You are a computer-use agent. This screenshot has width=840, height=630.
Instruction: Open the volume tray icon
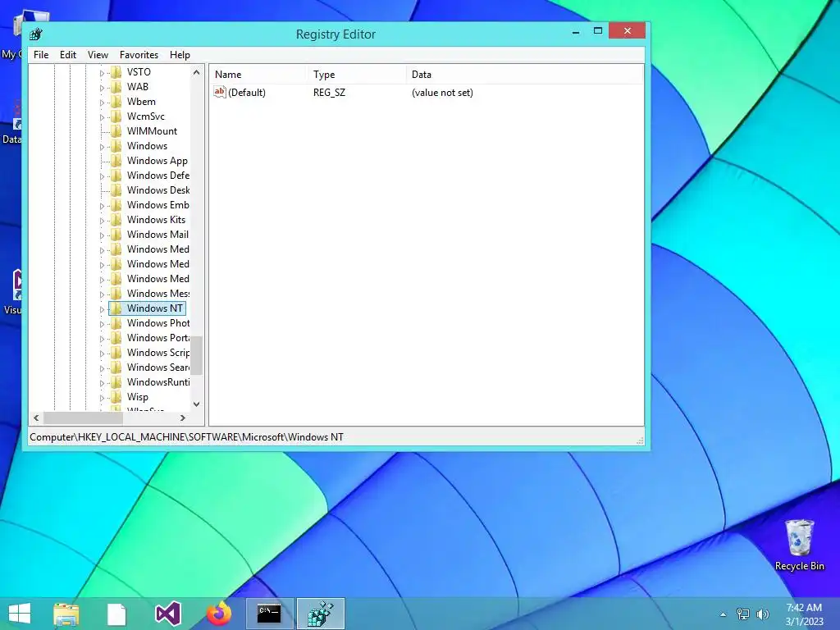[762, 614]
